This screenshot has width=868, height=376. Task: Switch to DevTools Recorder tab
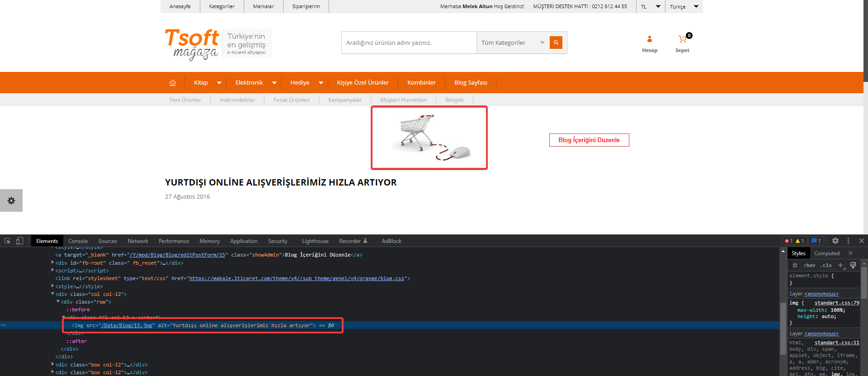353,241
